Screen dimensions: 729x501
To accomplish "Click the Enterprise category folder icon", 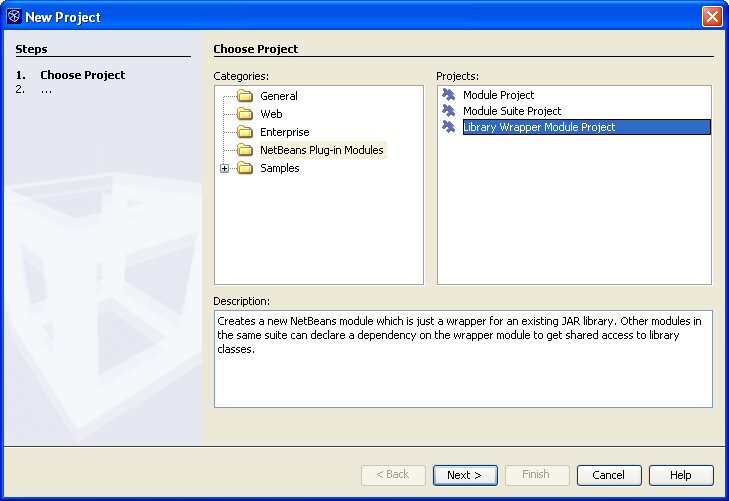I will [245, 132].
